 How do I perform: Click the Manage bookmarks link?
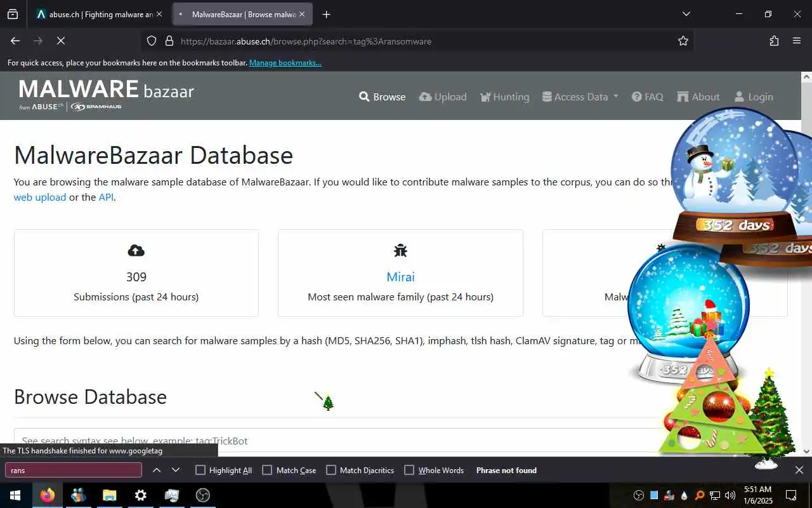tap(285, 63)
